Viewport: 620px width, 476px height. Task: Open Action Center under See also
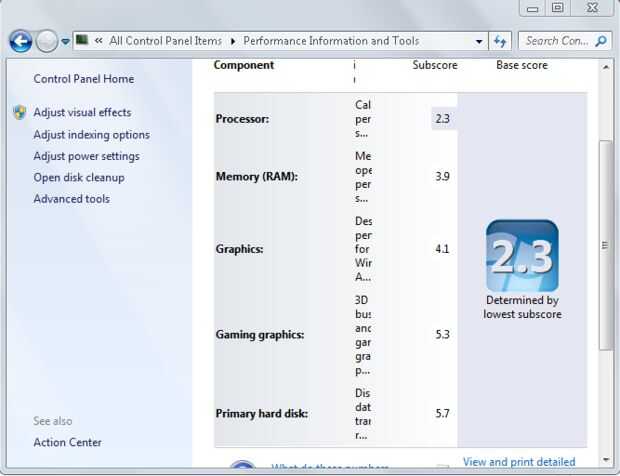tap(67, 442)
